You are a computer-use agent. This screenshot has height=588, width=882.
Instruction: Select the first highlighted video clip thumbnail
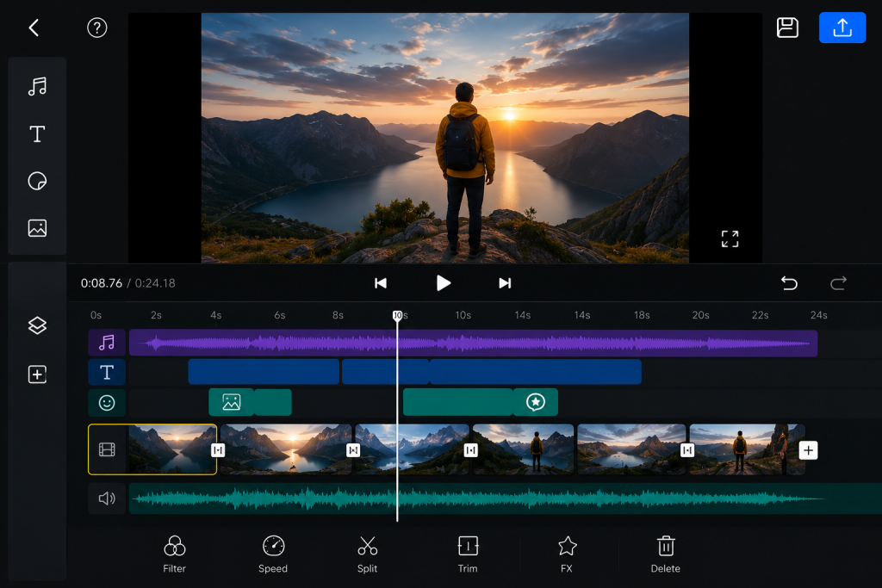pyautogui.click(x=171, y=449)
